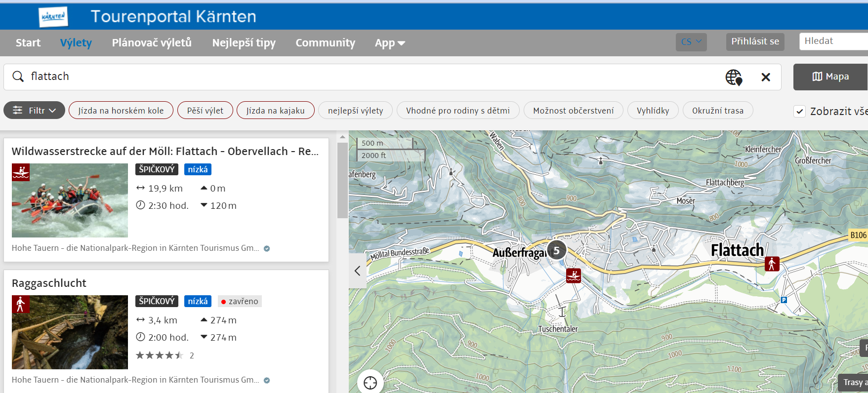Open the Raggaschlucht tour title
The image size is (868, 393).
[49, 283]
